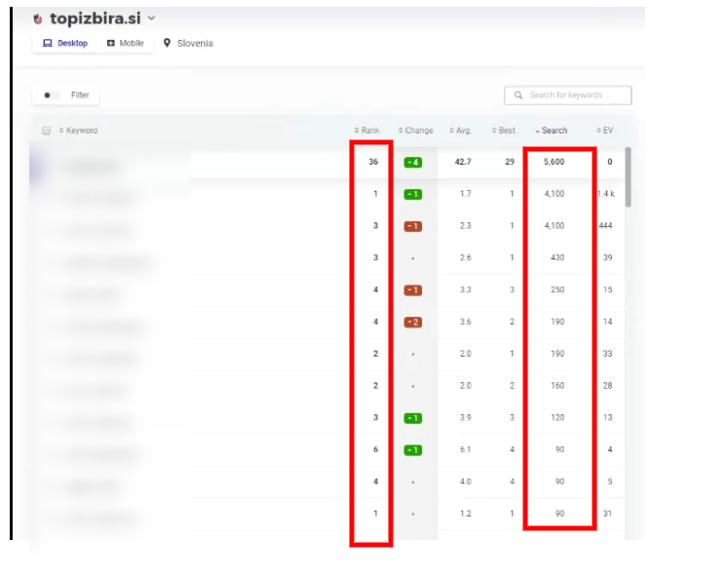Image resolution: width=728 pixels, height=577 pixels.
Task: Click the topizbira.si favicon icon
Action: (x=38, y=19)
